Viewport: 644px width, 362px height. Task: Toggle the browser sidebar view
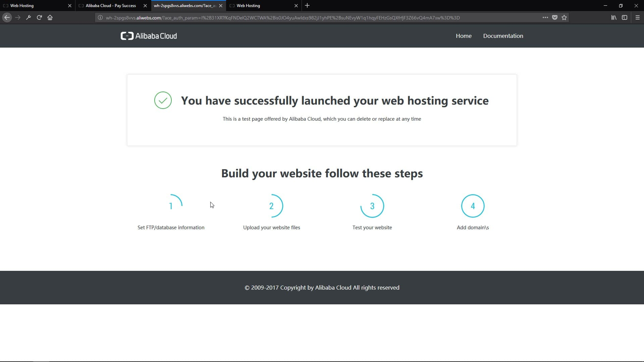click(x=625, y=17)
